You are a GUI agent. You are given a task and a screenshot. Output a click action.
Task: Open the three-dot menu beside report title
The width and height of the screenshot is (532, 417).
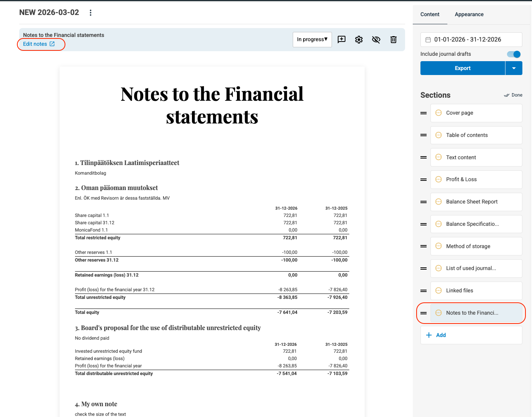click(x=90, y=13)
